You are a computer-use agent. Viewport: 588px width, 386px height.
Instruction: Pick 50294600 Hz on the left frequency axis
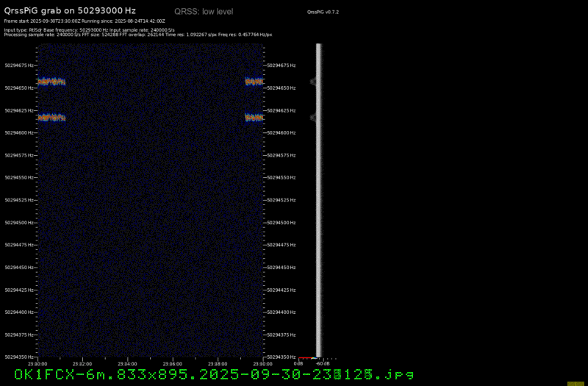(19, 133)
